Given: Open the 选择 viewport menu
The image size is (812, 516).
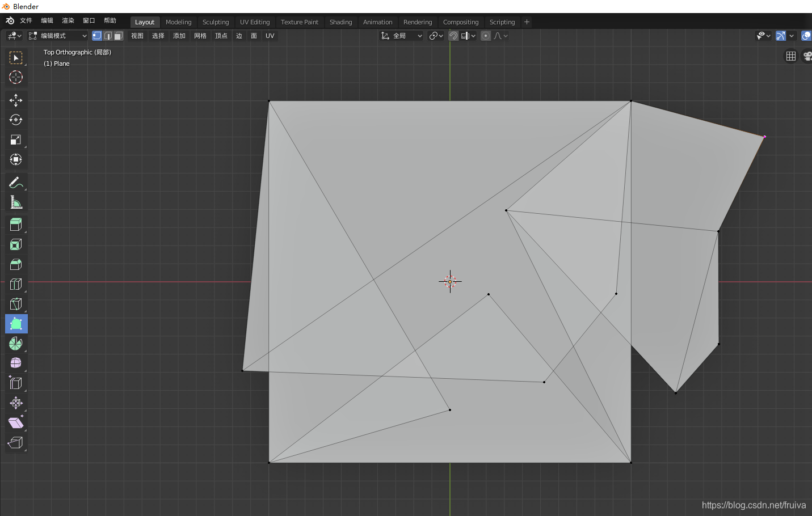Looking at the screenshot, I should [x=158, y=36].
